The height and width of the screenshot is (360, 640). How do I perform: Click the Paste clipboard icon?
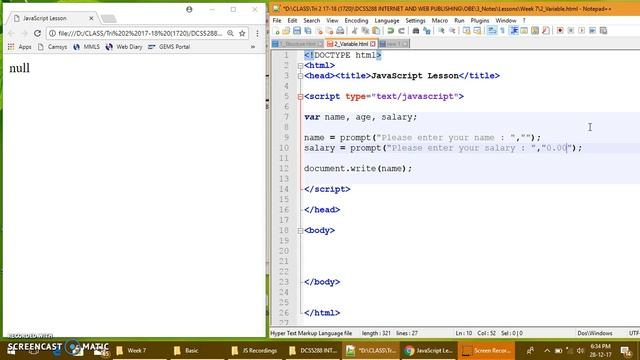point(376,31)
